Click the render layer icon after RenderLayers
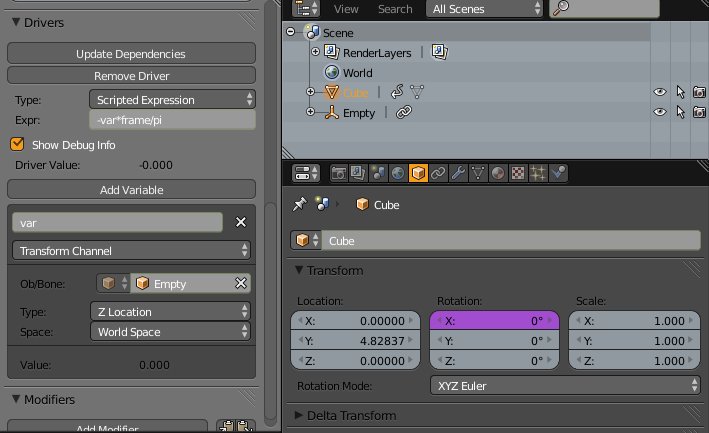709x433 pixels. [x=440, y=52]
